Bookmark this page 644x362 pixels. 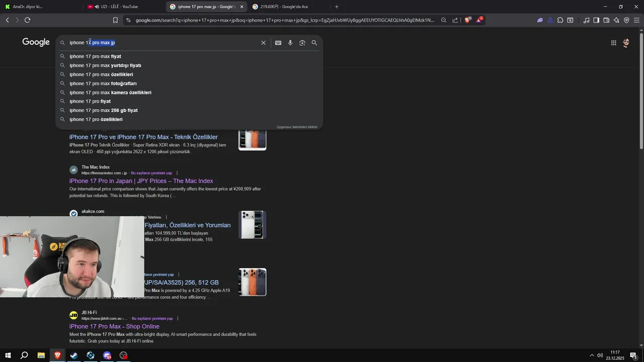(115, 20)
